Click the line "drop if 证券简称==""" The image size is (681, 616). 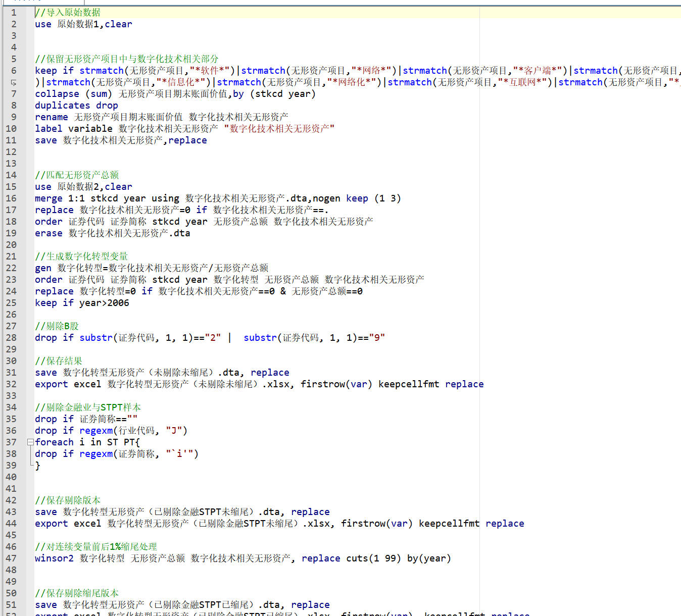(x=86, y=419)
